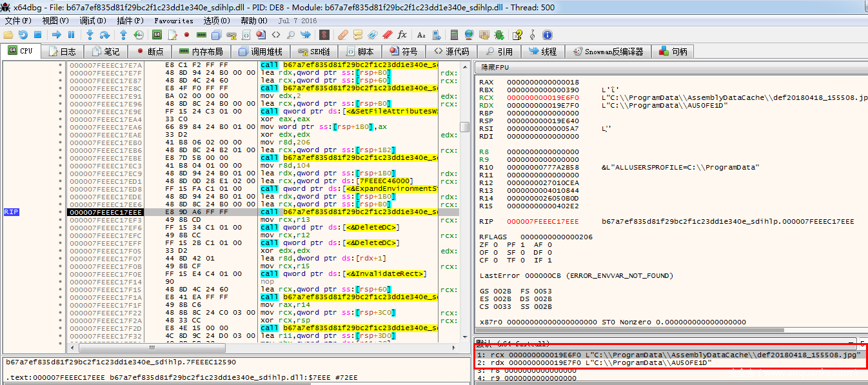Pause execution with the pause icon
The height and width of the screenshot is (385, 868).
tap(71, 35)
